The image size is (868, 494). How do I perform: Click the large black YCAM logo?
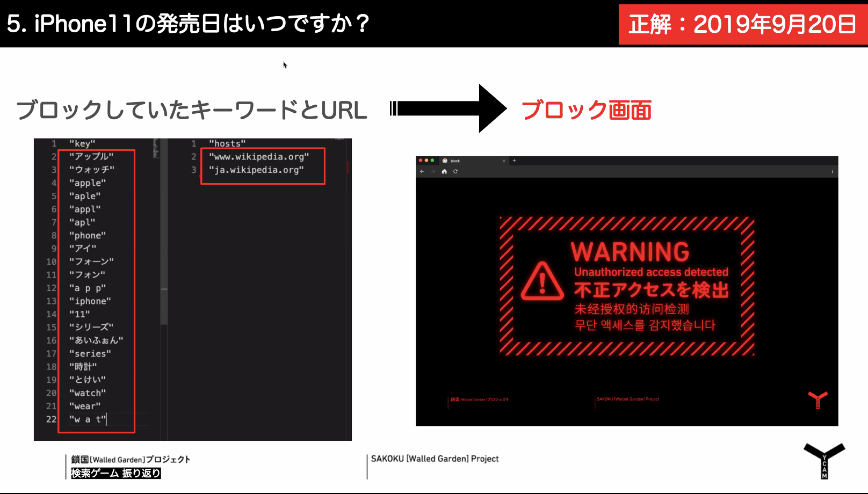click(x=824, y=460)
